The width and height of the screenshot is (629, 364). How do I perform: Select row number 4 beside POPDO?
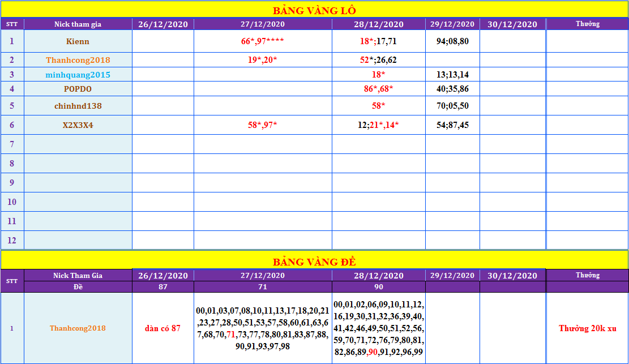click(x=12, y=89)
